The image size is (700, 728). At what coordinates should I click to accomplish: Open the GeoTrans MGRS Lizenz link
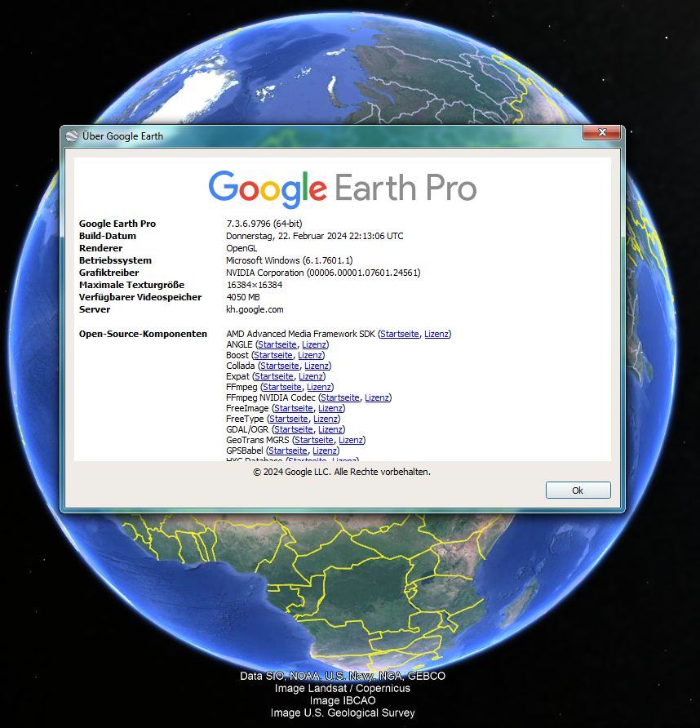(351, 441)
